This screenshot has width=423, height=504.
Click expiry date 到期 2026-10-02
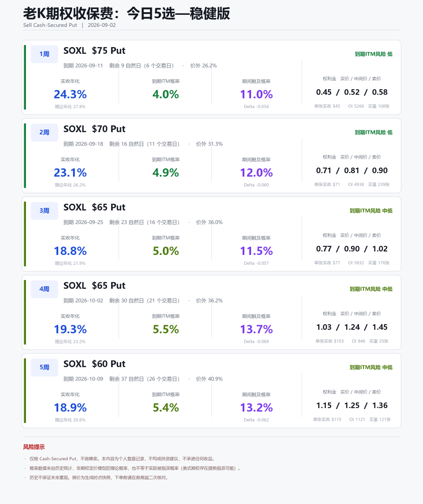[83, 301]
